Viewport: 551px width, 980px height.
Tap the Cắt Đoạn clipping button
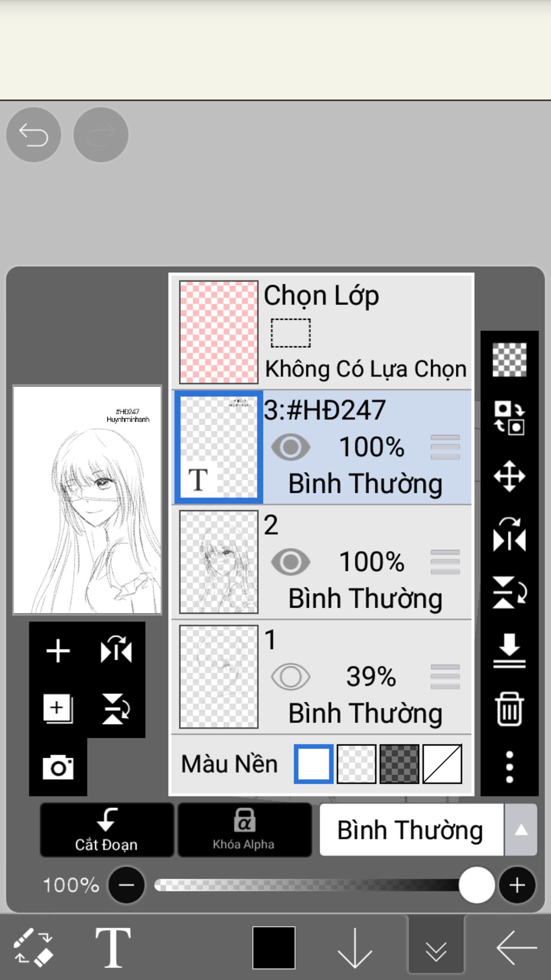pyautogui.click(x=107, y=830)
